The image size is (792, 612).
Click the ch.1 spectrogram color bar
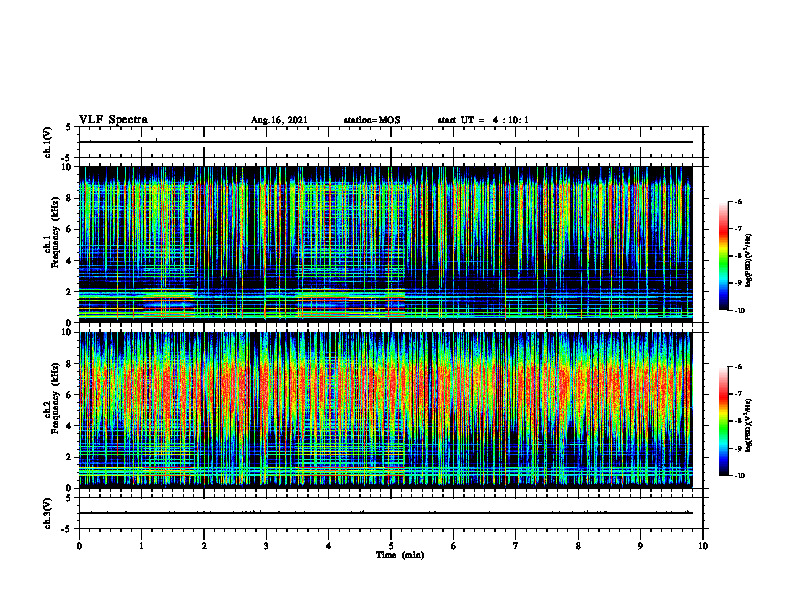[723, 256]
